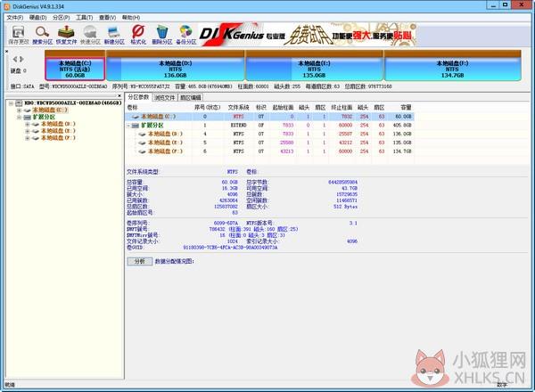The width and height of the screenshot is (535, 392).
Task: Select 本地磁盘 (C:) row in partition table
Action: coord(269,117)
